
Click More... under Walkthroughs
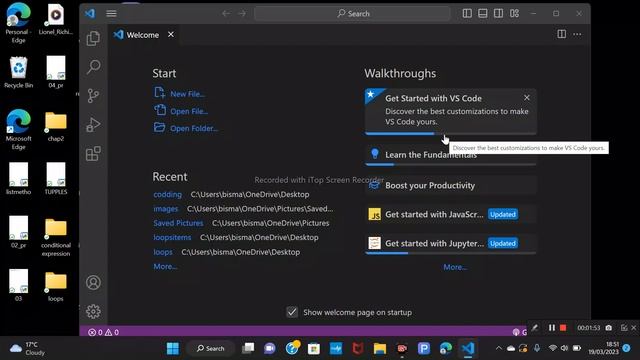[x=455, y=267]
